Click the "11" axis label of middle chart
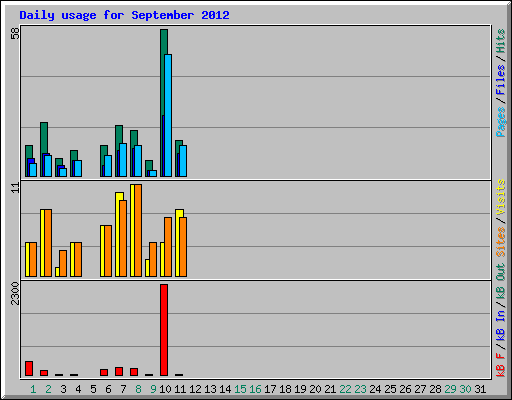This screenshot has height=400, width=512. click(x=15, y=188)
